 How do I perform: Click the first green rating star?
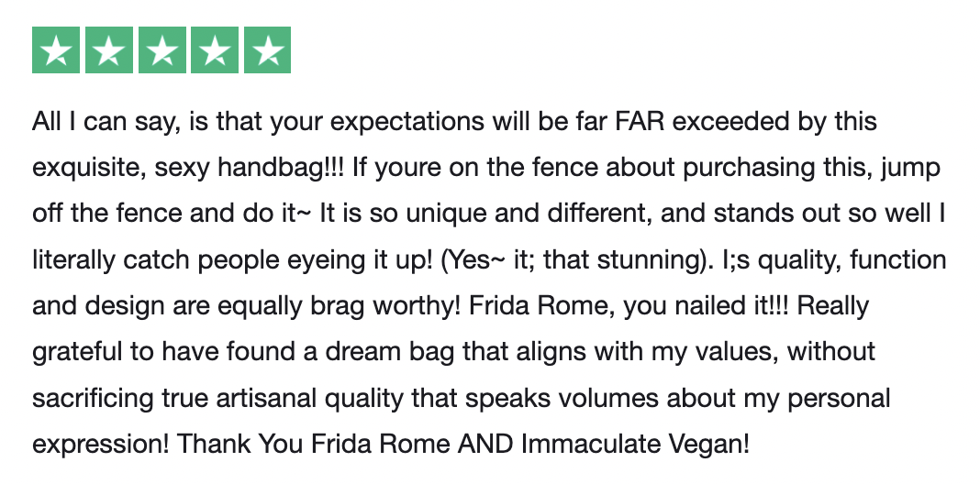coord(56,50)
